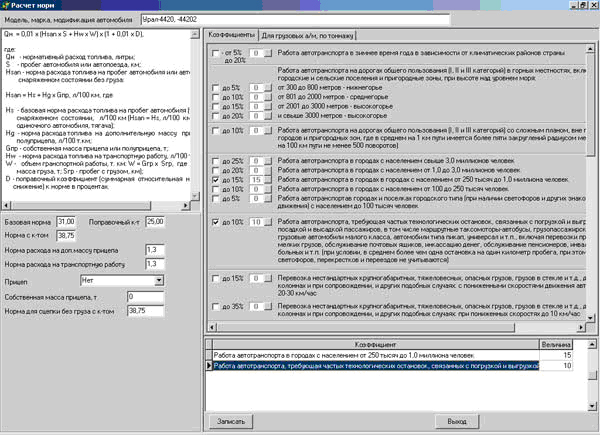Click the value cell 15 in results table
This screenshot has width=600, height=435.
[x=556, y=355]
